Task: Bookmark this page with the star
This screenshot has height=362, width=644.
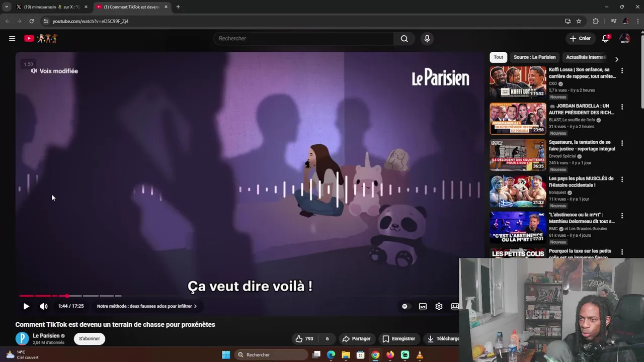Action: click(579, 21)
